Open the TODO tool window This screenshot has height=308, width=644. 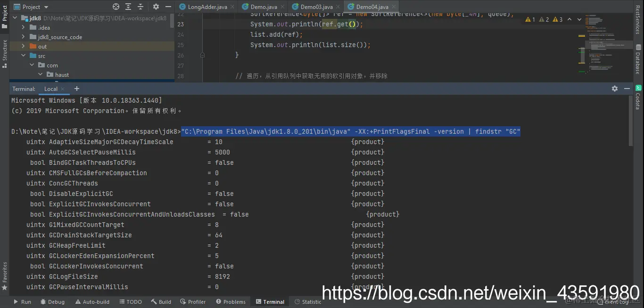pos(131,302)
